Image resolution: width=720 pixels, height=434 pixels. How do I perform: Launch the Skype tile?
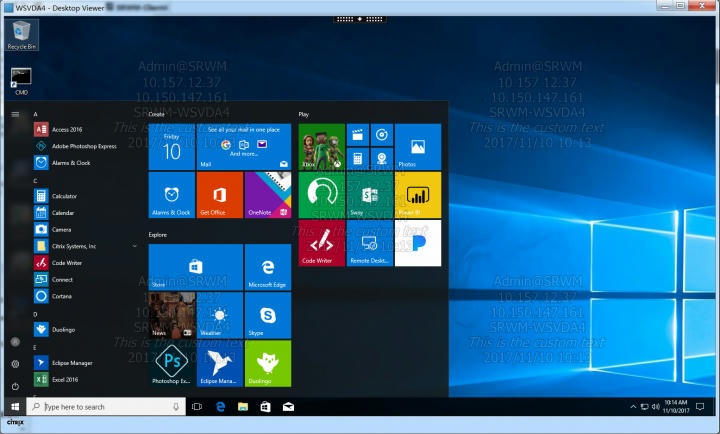[268, 315]
